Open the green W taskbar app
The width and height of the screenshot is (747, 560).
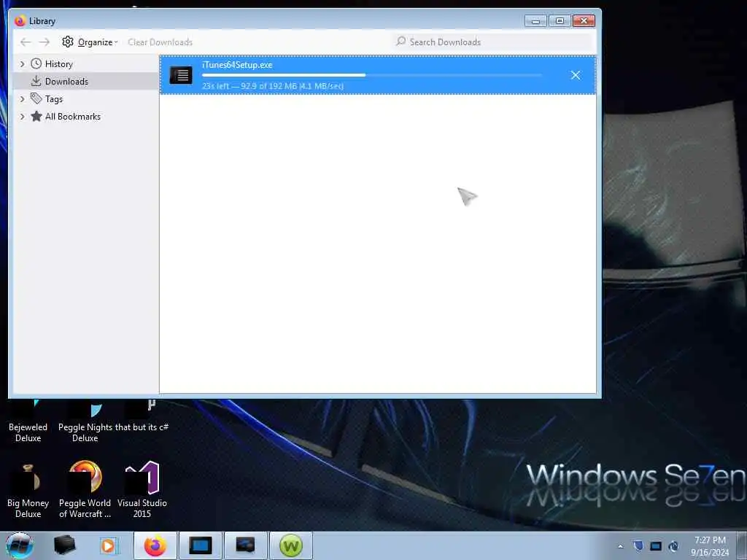point(291,545)
